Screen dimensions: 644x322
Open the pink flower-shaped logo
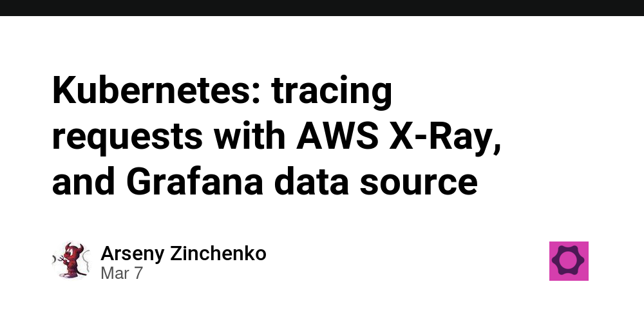coord(569,261)
